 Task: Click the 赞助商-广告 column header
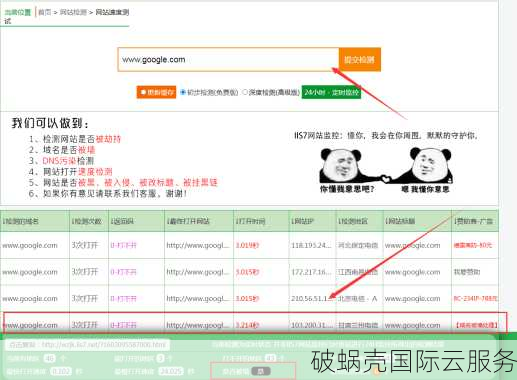coord(474,221)
